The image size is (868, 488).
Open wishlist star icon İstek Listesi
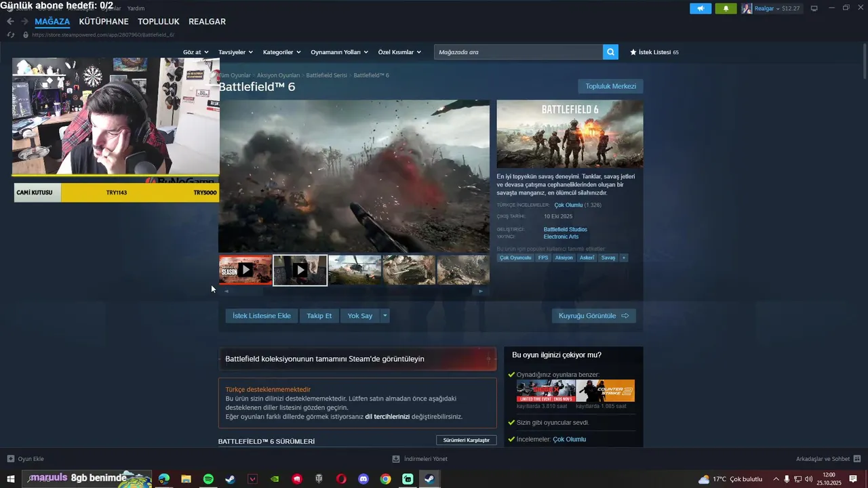tap(633, 52)
